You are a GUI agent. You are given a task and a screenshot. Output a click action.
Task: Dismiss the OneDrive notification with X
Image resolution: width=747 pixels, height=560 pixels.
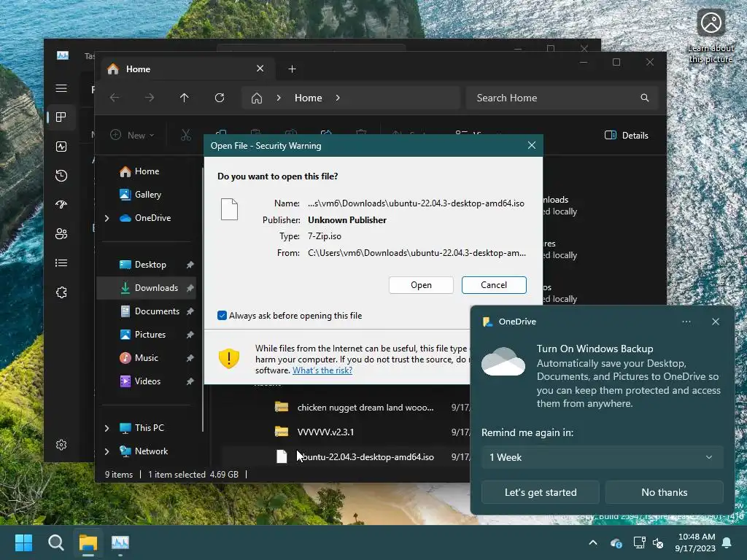(x=716, y=322)
